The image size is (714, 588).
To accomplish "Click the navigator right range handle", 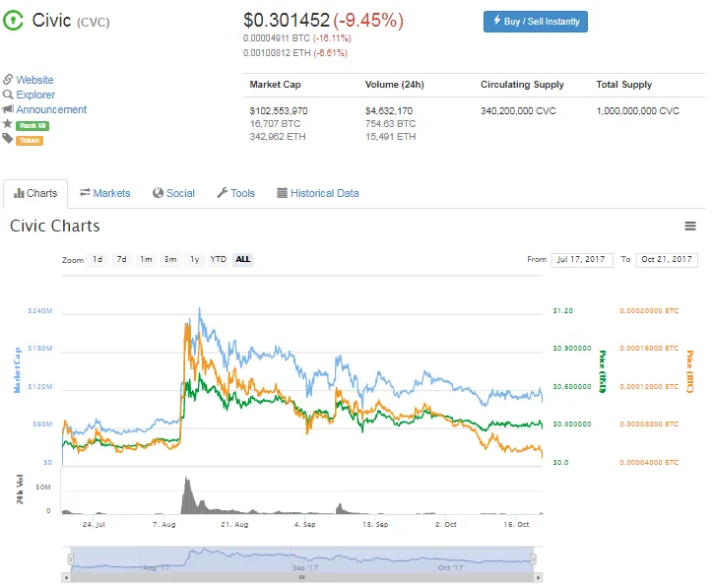I will (533, 558).
